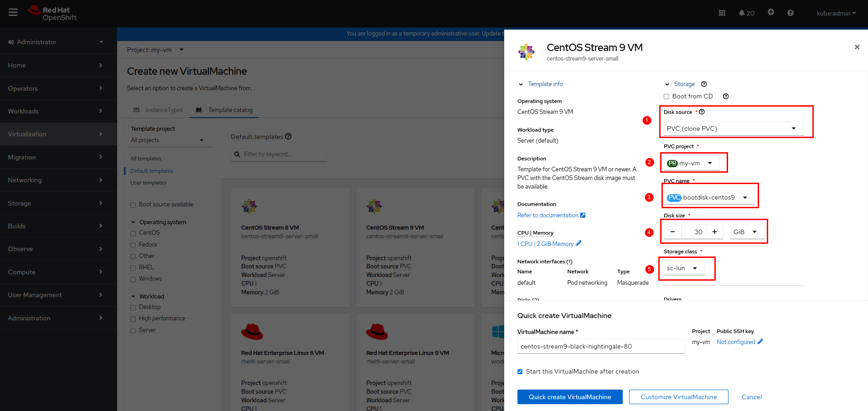Image resolution: width=868 pixels, height=411 pixels.
Task: Expand the Workloads sidebar menu
Action: click(58, 111)
